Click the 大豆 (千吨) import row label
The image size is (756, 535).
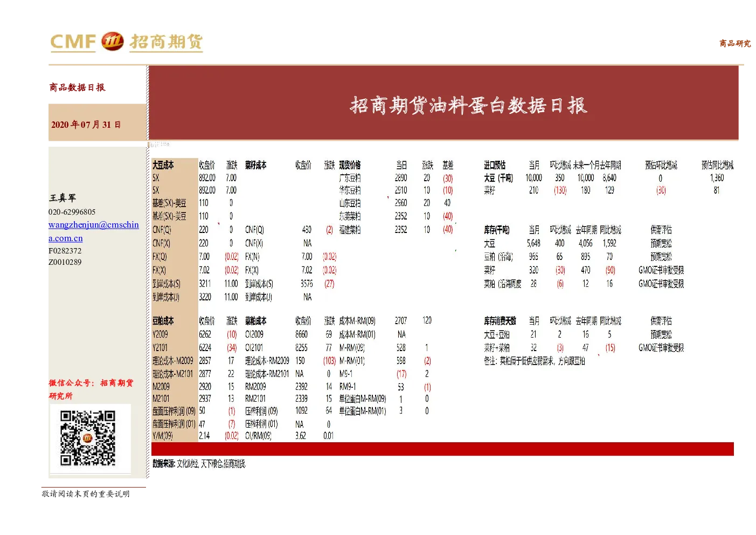click(x=498, y=178)
